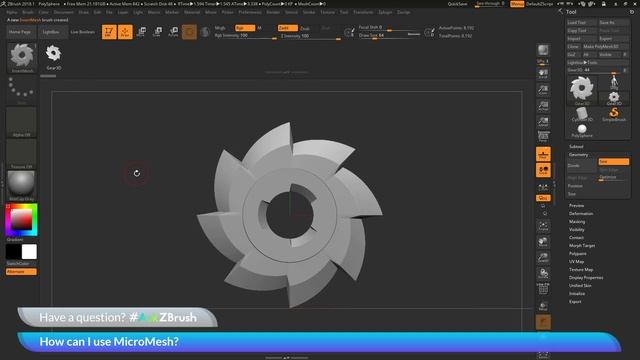
Task: Toggle Zadd mode
Action: coord(287,28)
